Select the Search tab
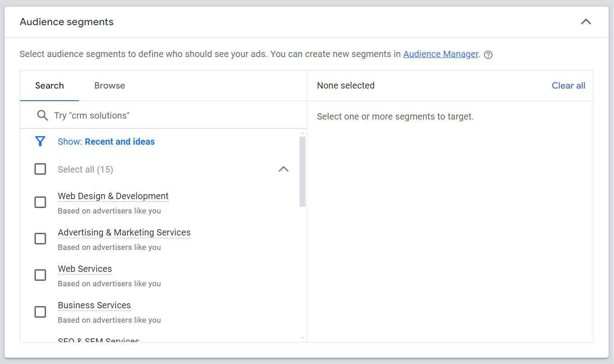Screen dimensions: 614x364 pos(49,85)
